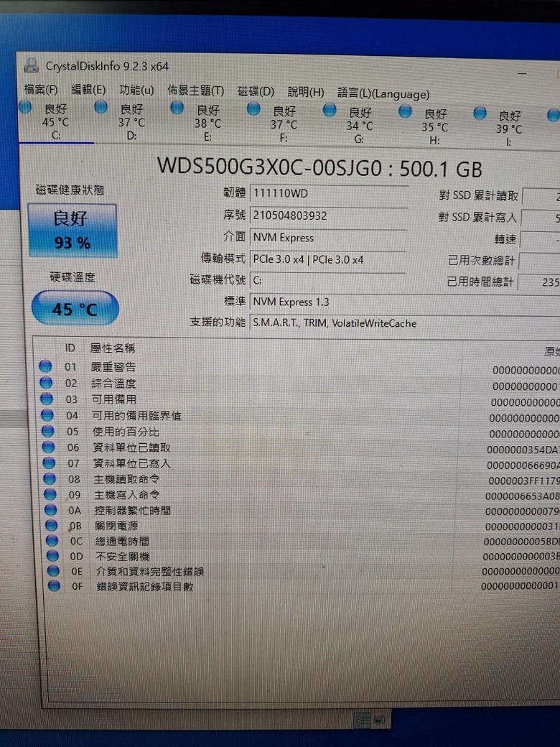This screenshot has height=747, width=560.
Task: Click the status orb for 07 資料單位已寫入
Action: click(x=49, y=463)
